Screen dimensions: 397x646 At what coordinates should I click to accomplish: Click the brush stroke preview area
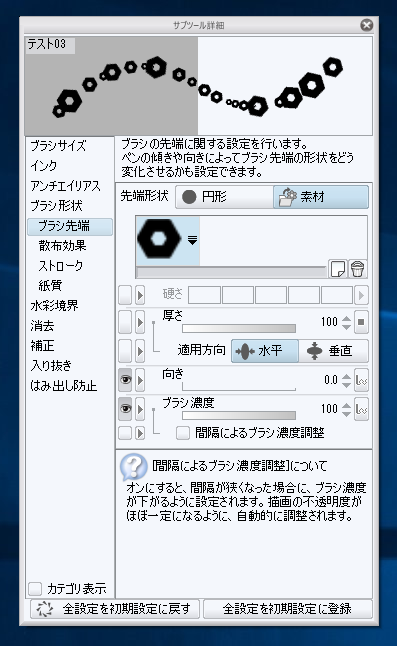coord(198,86)
